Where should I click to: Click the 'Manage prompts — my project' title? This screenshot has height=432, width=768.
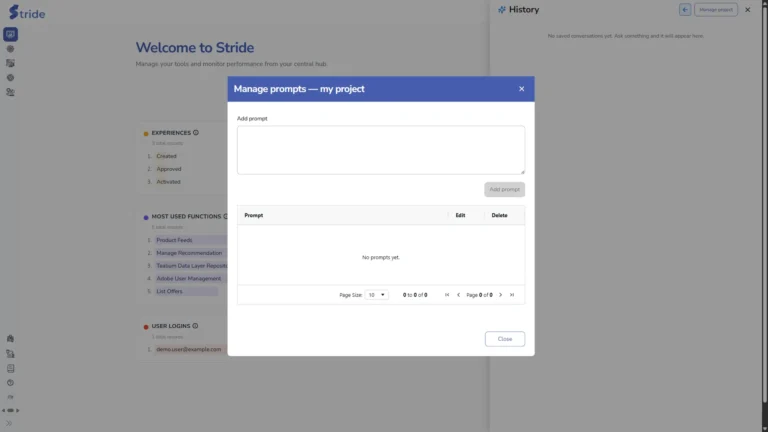coord(299,89)
